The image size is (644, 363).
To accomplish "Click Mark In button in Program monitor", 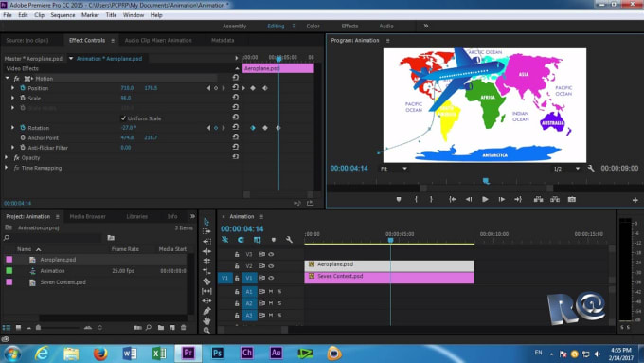I will click(416, 199).
